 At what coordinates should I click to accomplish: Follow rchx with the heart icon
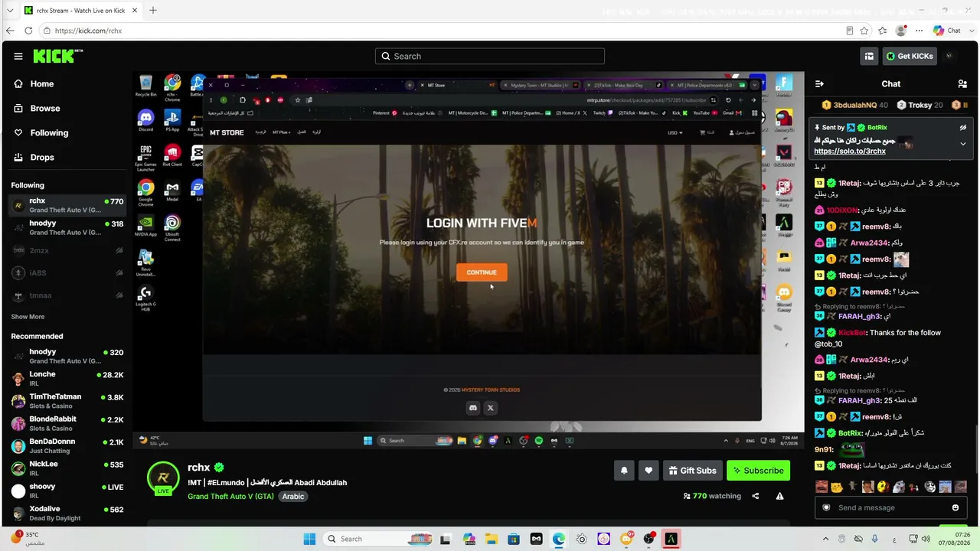point(648,471)
